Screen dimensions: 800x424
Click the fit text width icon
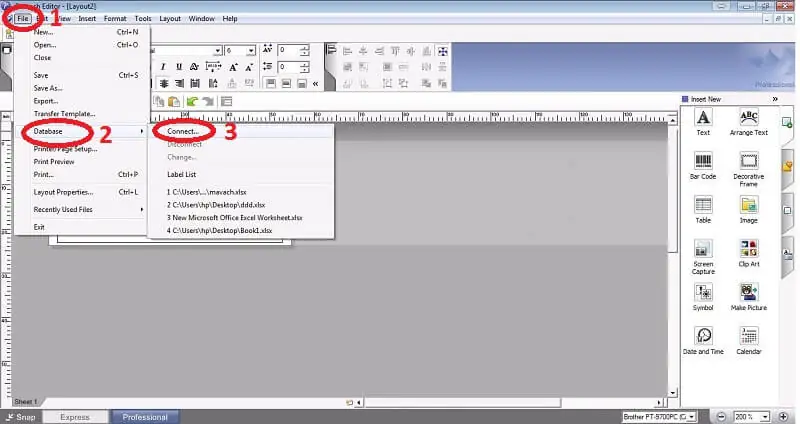tap(213, 67)
